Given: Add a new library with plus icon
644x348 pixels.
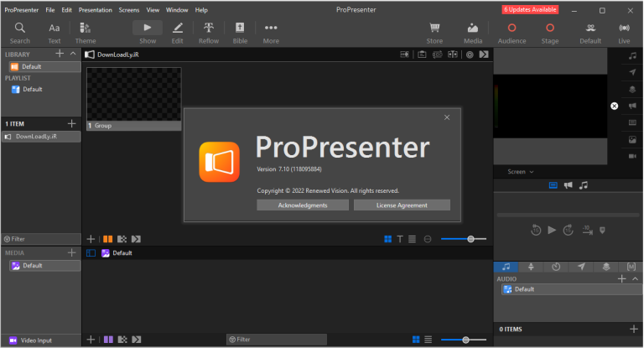Looking at the screenshot, I should pyautogui.click(x=60, y=54).
